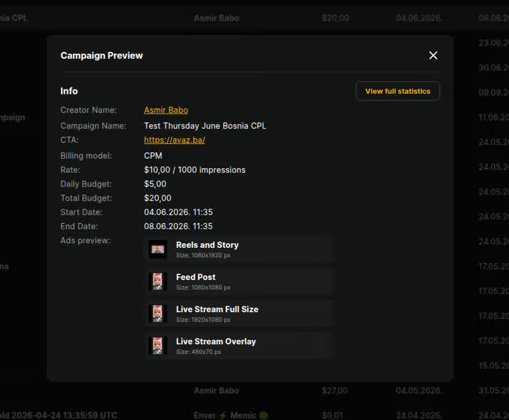
Task: Click the $0,01 amount in background table
Action: coord(332,415)
